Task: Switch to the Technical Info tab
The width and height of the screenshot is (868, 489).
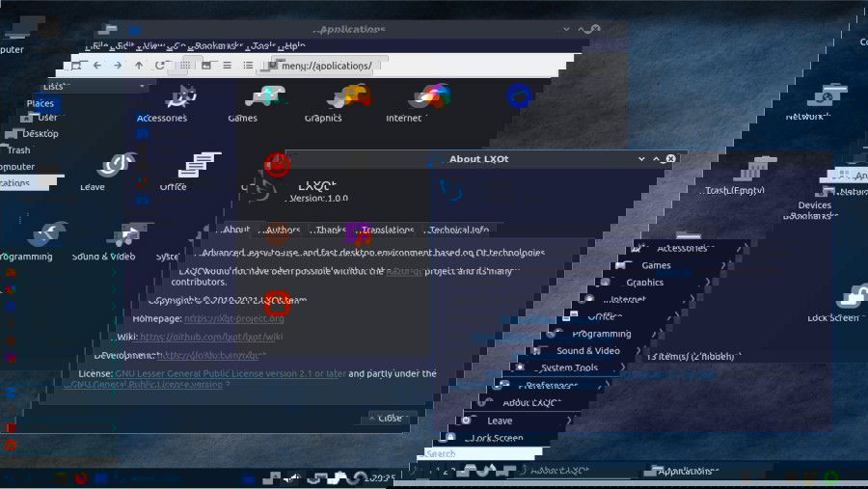Action: [458, 230]
